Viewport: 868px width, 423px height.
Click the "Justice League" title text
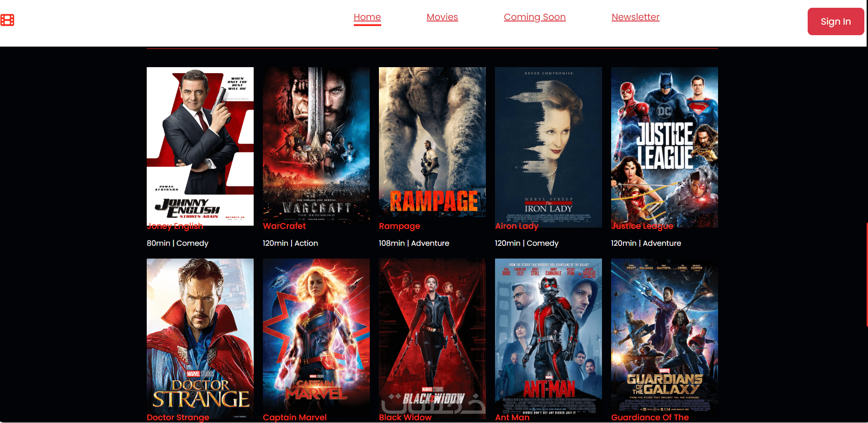point(642,226)
